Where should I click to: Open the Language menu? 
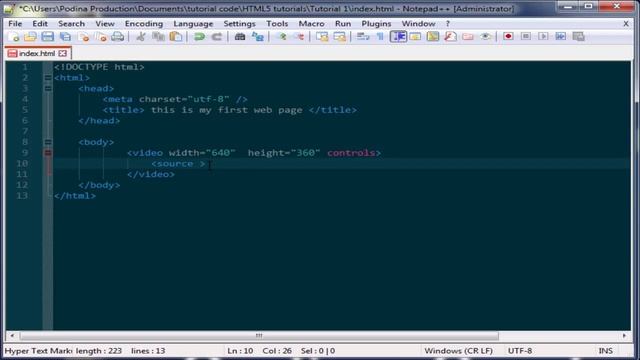pyautogui.click(x=193, y=24)
